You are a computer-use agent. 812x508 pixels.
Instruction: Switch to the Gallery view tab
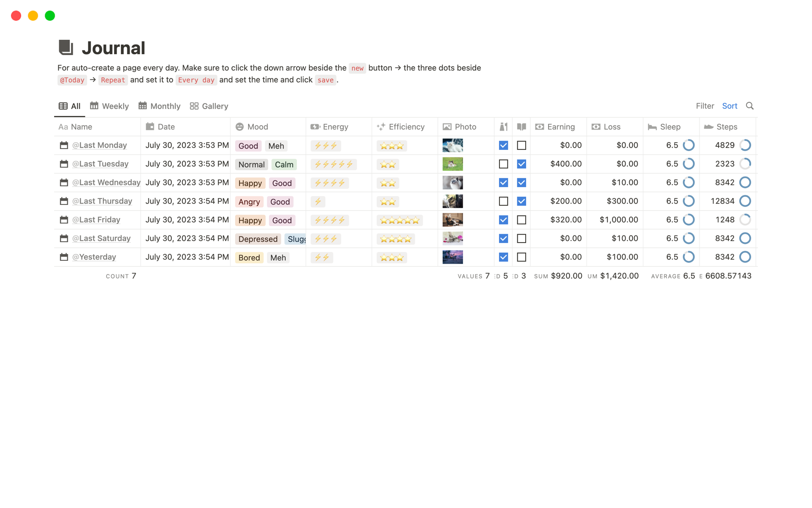tap(209, 106)
